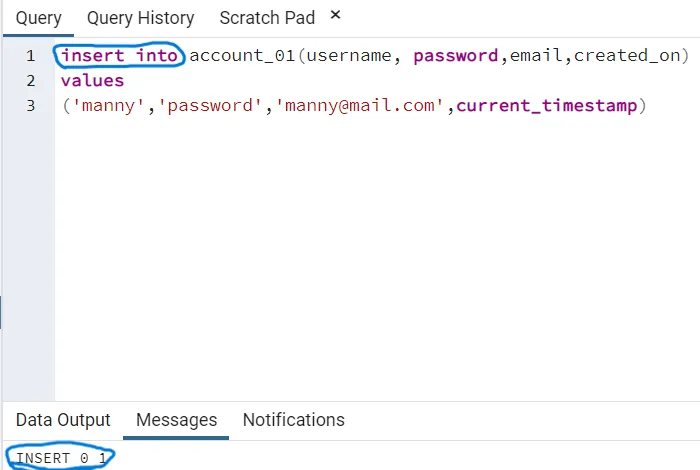Click the 'manny@mail.com' email string
This screenshot has height=470, width=700.
click(363, 105)
